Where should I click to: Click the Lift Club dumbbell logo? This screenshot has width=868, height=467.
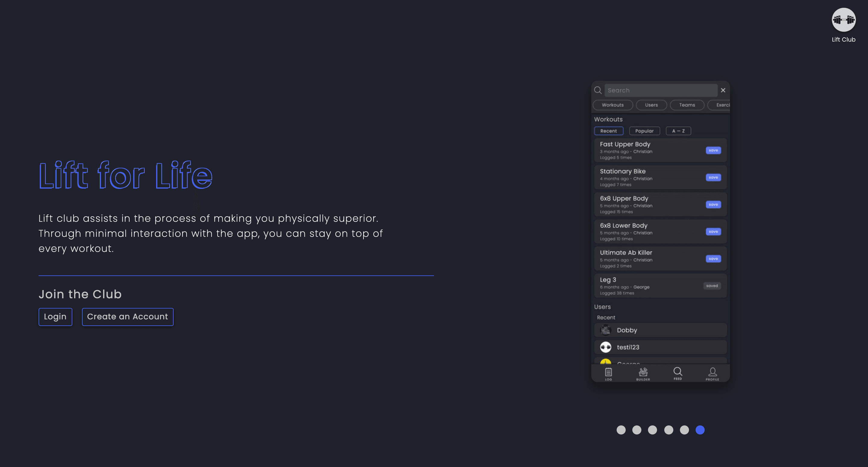click(843, 20)
